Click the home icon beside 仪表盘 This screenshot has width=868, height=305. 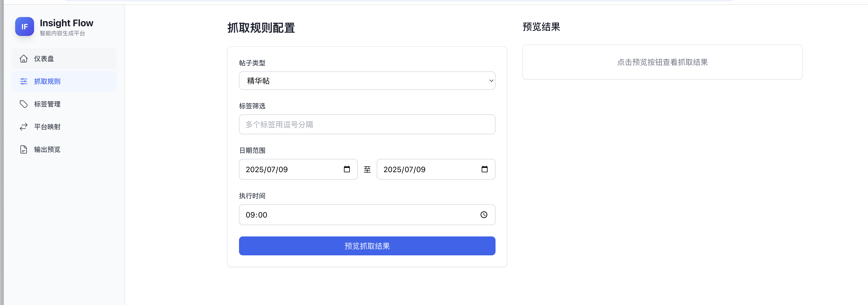(24, 59)
